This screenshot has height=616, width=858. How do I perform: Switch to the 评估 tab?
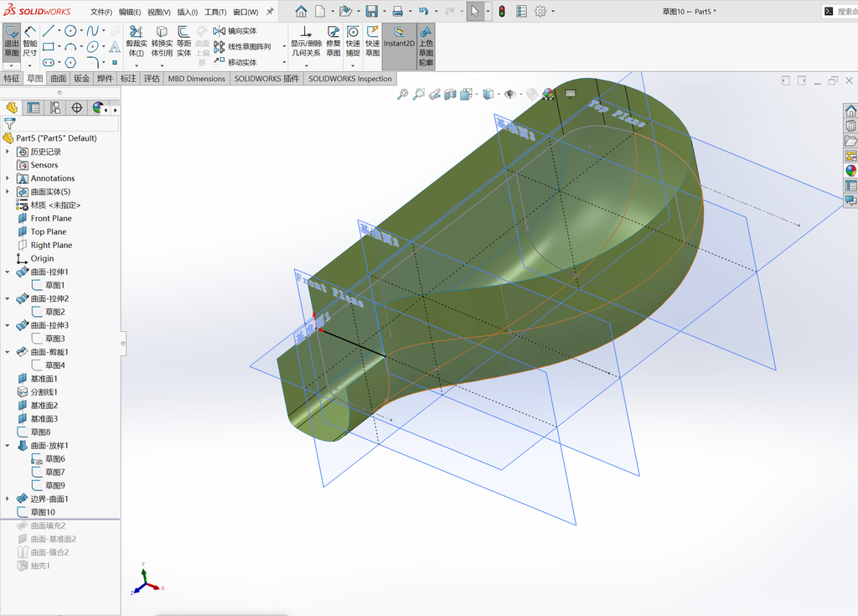tap(152, 78)
